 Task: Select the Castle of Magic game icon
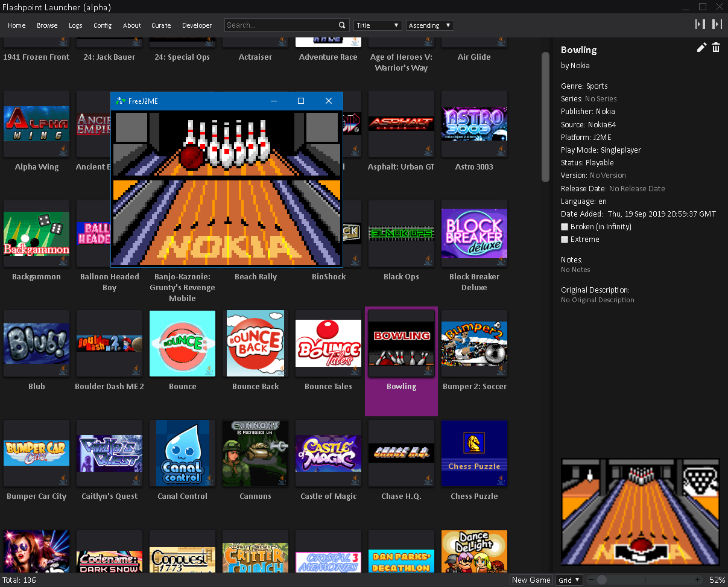coord(329,453)
